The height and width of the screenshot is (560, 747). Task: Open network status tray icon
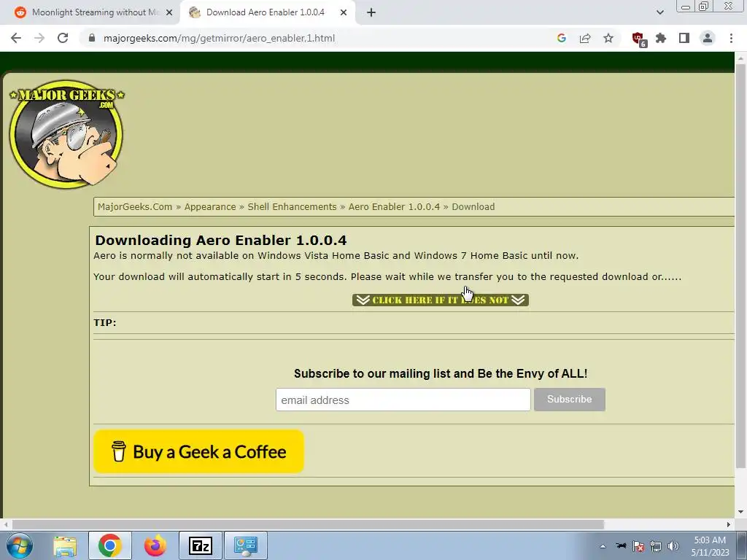[656, 546]
